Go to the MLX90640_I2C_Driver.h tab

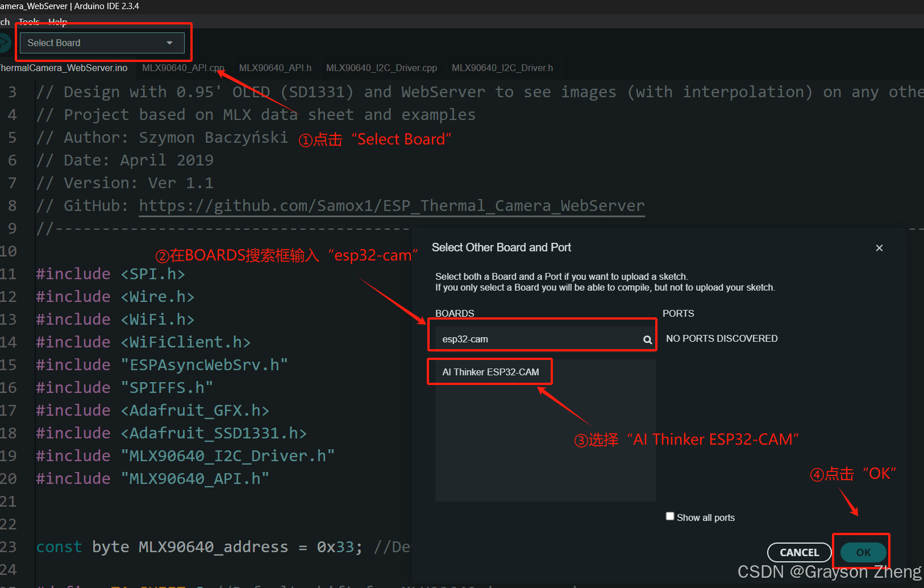click(x=502, y=68)
